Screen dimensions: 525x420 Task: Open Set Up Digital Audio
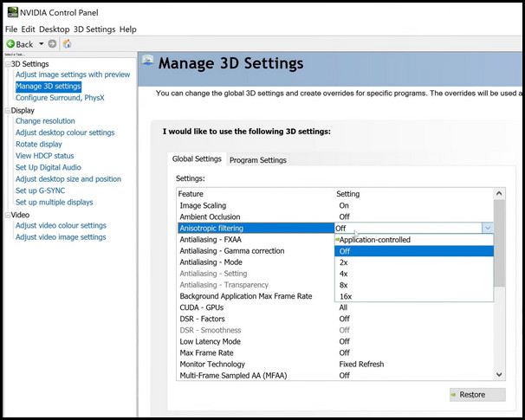click(x=49, y=167)
